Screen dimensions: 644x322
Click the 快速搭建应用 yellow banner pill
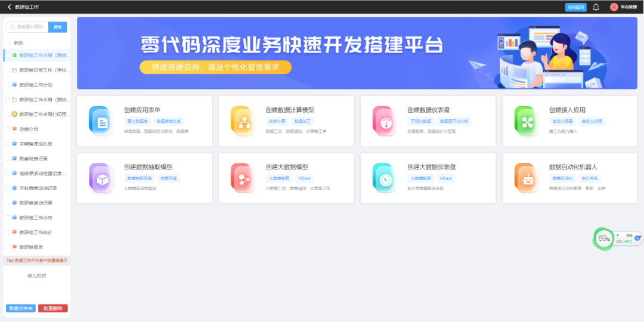pyautogui.click(x=216, y=67)
